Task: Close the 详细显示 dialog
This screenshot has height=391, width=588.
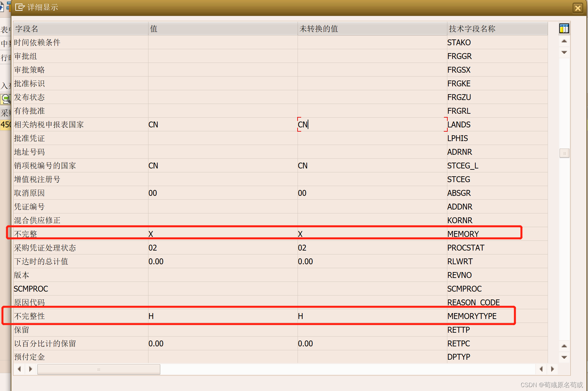Action: click(x=578, y=8)
